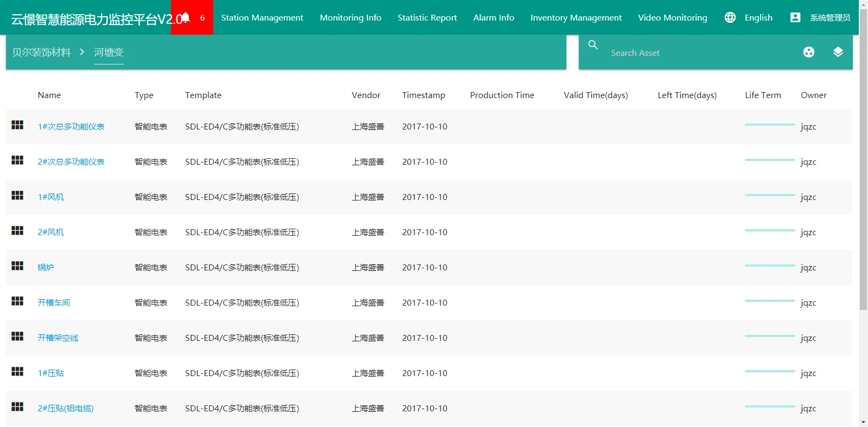Click the Timestamp column header
This screenshot has height=427, width=868.
[424, 95]
